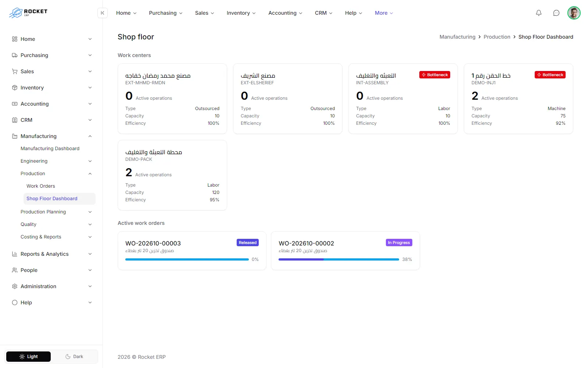The width and height of the screenshot is (588, 368).
Task: Open the chat messages icon
Action: tap(556, 13)
